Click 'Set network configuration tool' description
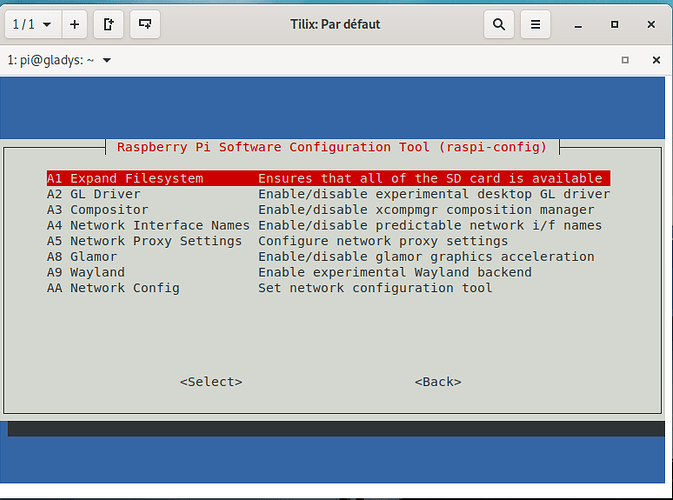The width and height of the screenshot is (673, 500). [x=375, y=288]
